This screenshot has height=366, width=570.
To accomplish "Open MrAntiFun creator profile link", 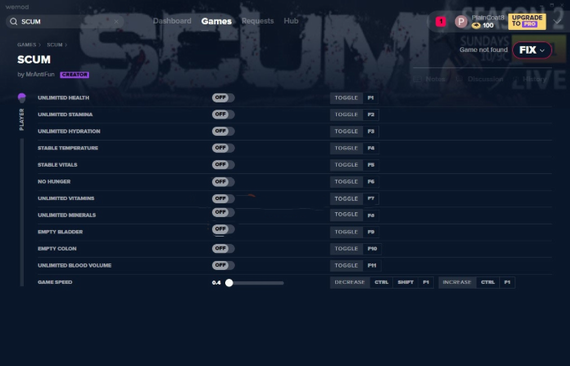I will point(40,75).
